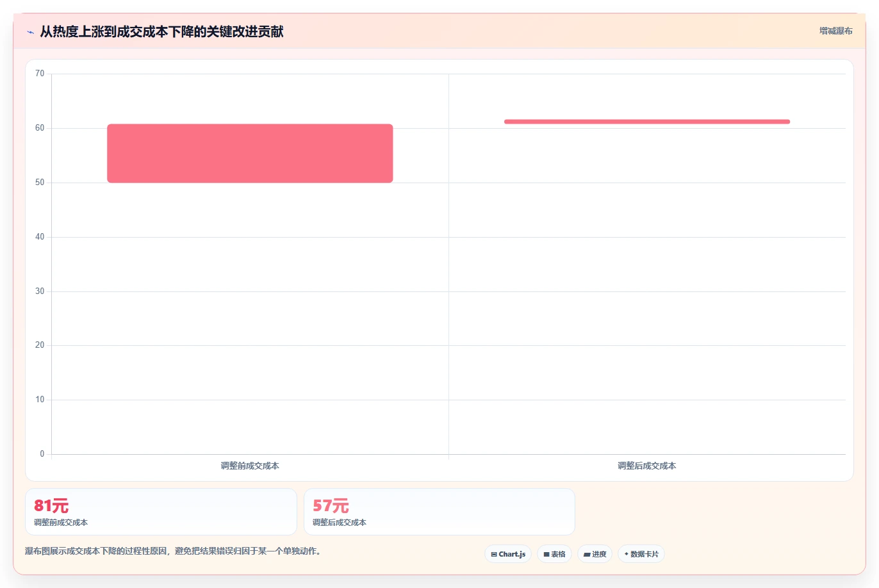Click the table icon in 表格 chip

tap(546, 555)
